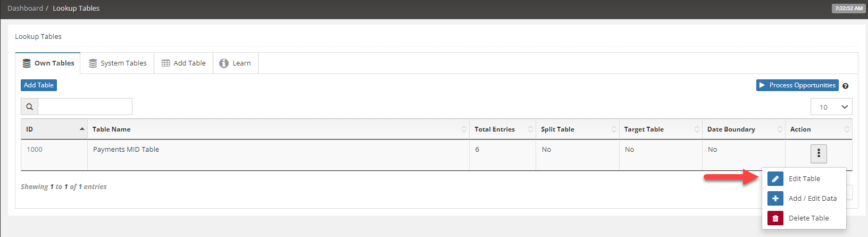Click the blue plus Add / Edit Data icon

pos(775,199)
